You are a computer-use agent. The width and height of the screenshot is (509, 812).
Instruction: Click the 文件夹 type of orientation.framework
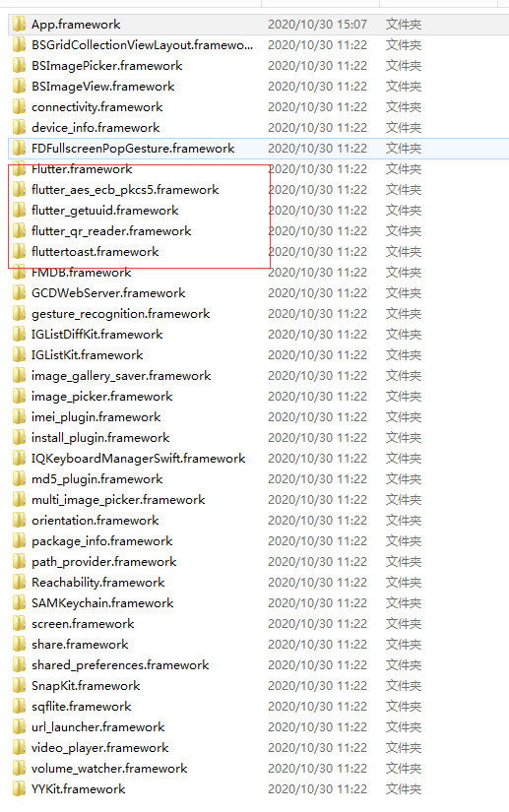[404, 521]
